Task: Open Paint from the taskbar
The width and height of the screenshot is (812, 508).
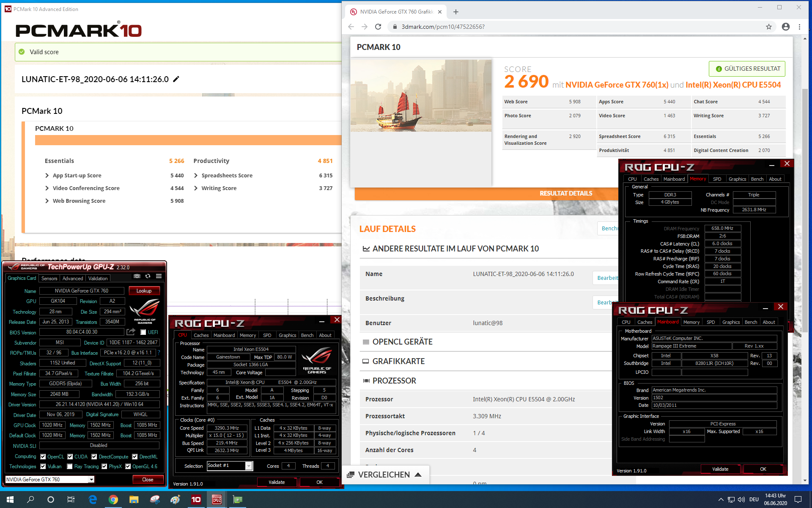Action: point(175,500)
